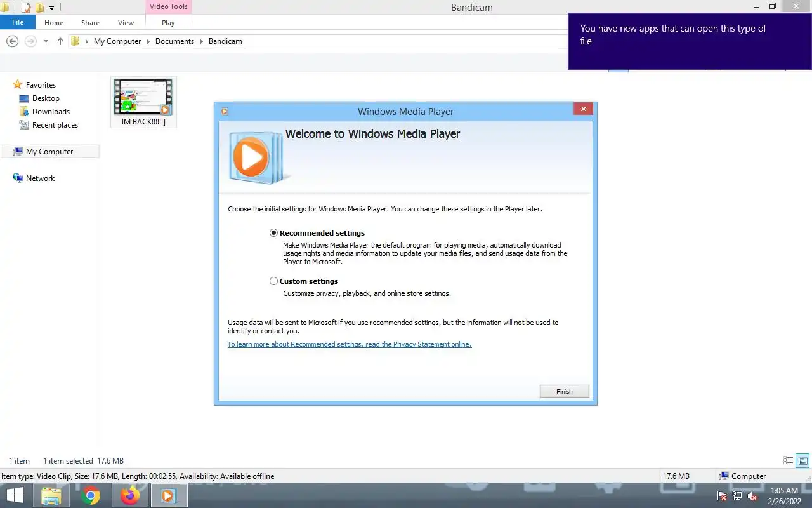Click '1 item selected 17.6 MB' status text
The image size is (812, 508).
coord(83,461)
